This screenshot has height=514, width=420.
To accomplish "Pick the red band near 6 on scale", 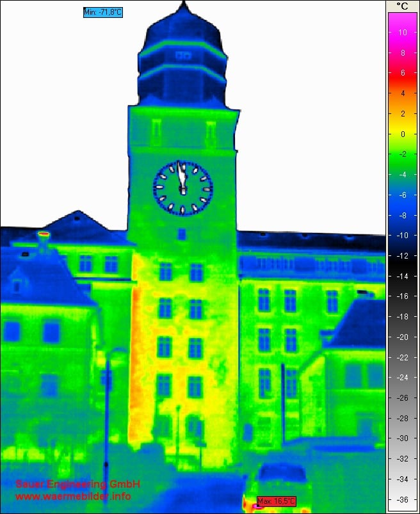I will pyautogui.click(x=403, y=73).
